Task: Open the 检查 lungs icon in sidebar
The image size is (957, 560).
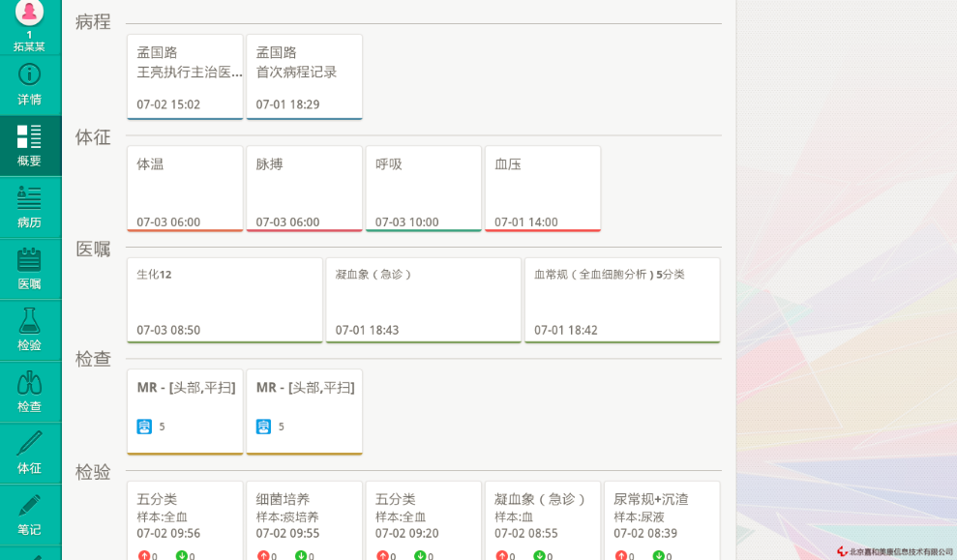Action: pos(30,383)
